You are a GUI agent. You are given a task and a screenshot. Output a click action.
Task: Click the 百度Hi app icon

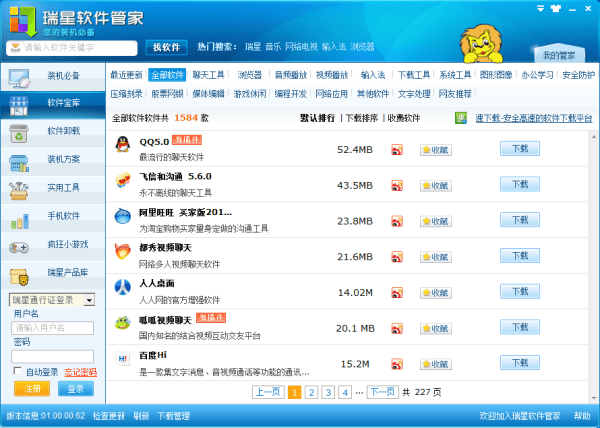tap(122, 359)
